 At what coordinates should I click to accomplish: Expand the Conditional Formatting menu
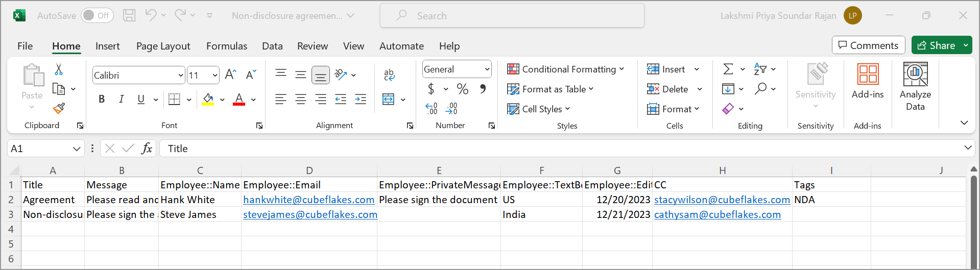pyautogui.click(x=566, y=69)
